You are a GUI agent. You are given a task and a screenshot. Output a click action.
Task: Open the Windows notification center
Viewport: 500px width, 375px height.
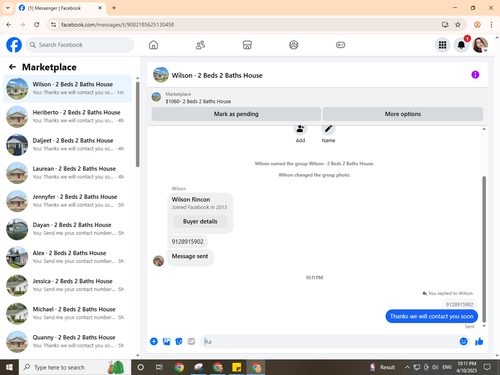coord(487,367)
